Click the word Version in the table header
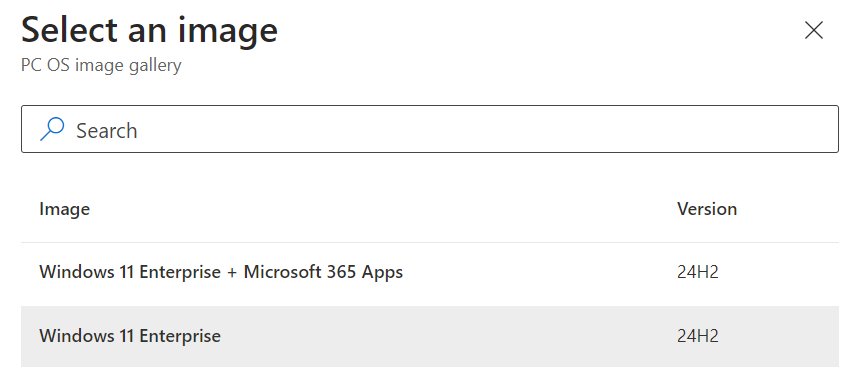 [707, 209]
